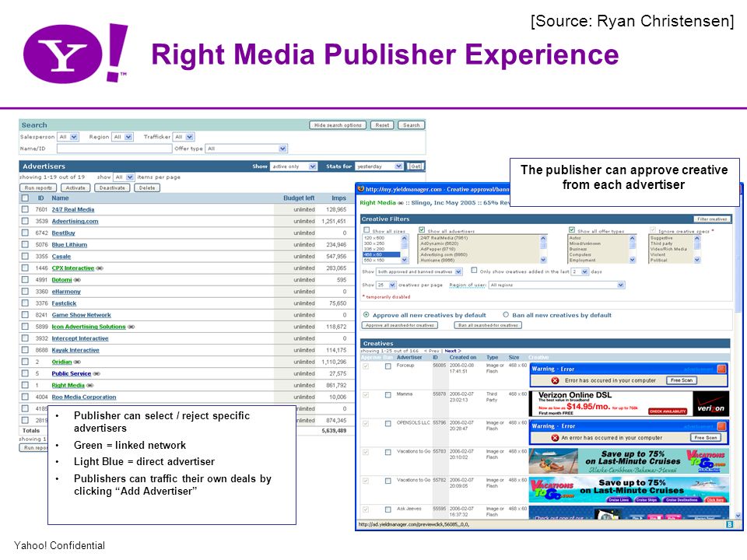Screen dimensions: 747x560
Task: Tick the checkbox for 24/7 Real Media
Action: [25, 209]
